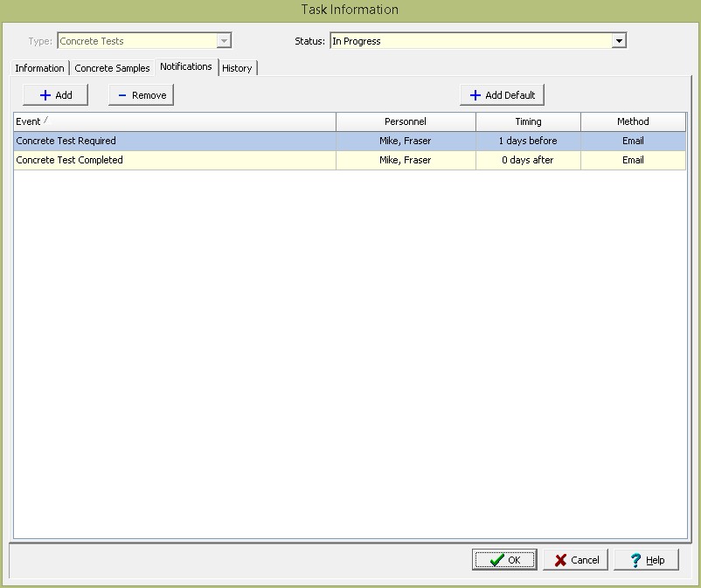The height and width of the screenshot is (588, 701).
Task: Click the plus icon on Add button
Action: 45,95
